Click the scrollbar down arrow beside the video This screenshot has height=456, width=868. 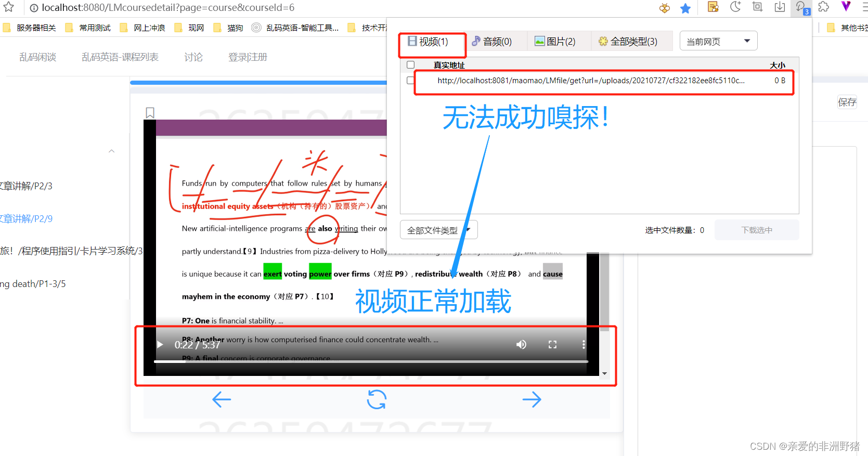(604, 373)
